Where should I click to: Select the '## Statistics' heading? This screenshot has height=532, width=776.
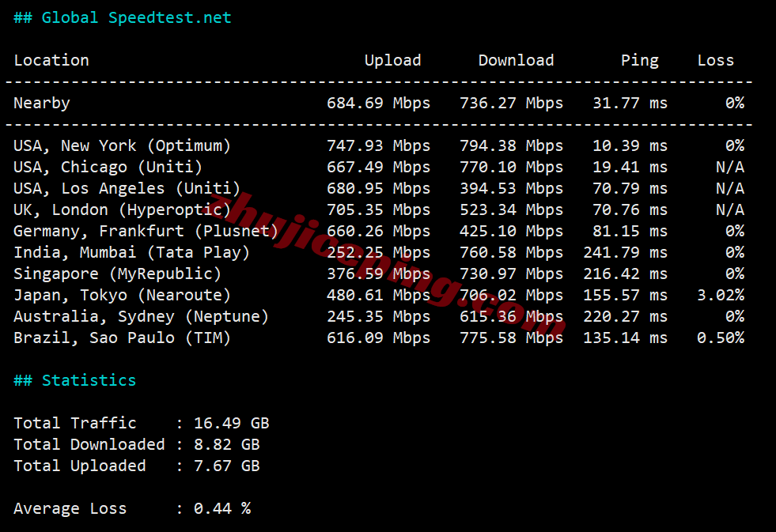74,380
